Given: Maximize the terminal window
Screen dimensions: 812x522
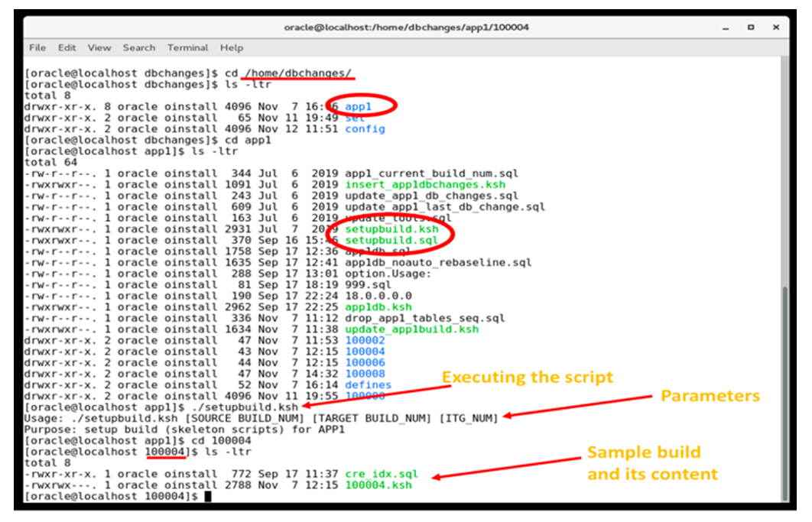Looking at the screenshot, I should pos(751,28).
